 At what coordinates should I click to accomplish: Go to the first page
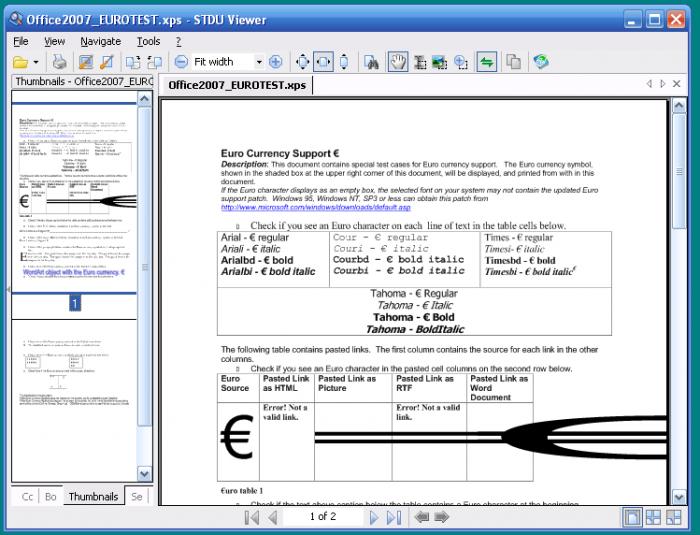[252, 517]
